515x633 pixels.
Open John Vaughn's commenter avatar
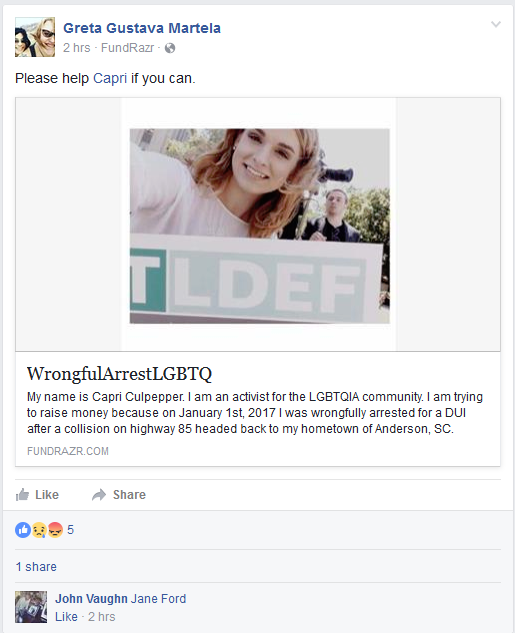(31, 607)
